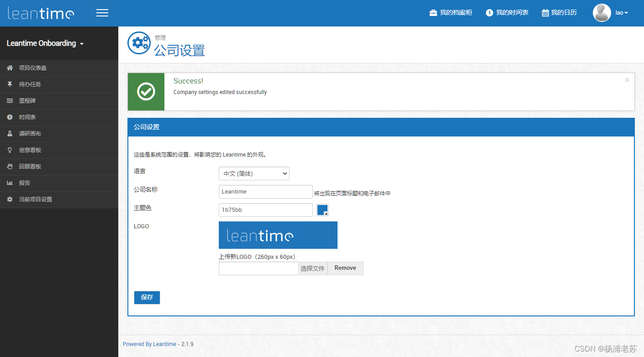Open 里程碑 from the sidebar
This screenshot has height=357, width=644.
pos(9,101)
